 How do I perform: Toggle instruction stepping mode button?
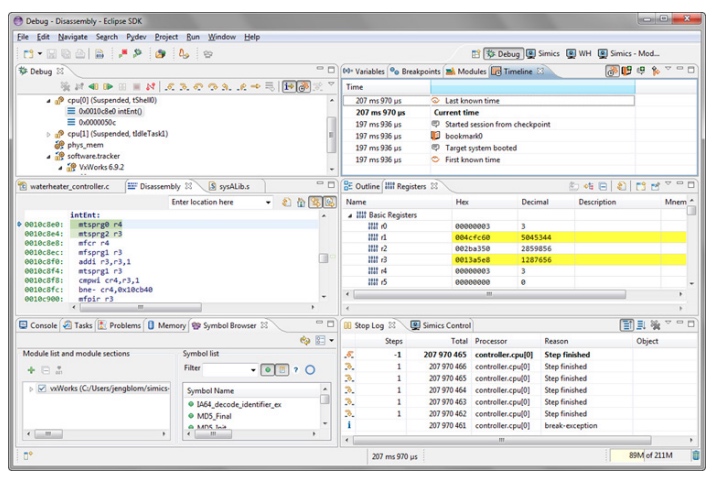tap(288, 86)
